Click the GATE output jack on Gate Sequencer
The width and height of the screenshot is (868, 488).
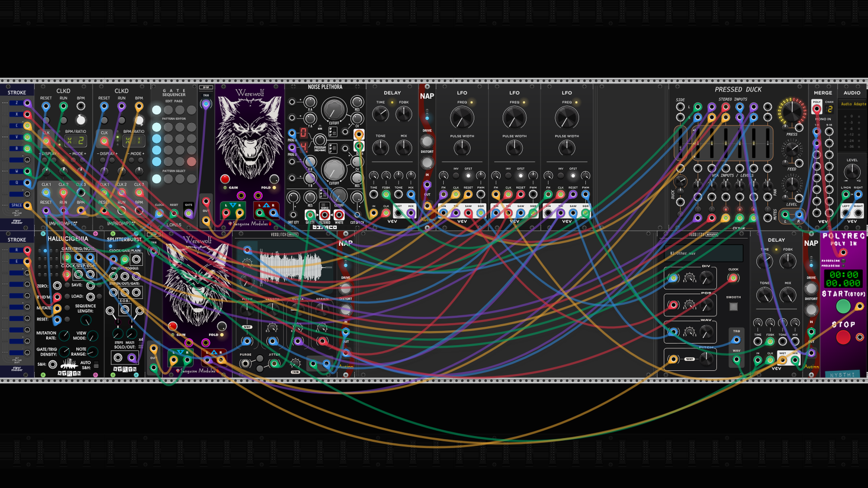click(x=189, y=213)
